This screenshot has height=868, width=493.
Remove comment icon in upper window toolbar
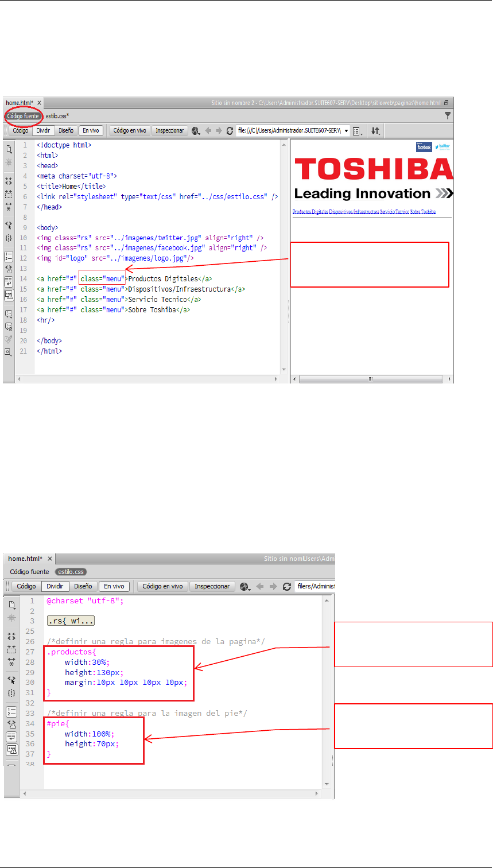coord(9,327)
